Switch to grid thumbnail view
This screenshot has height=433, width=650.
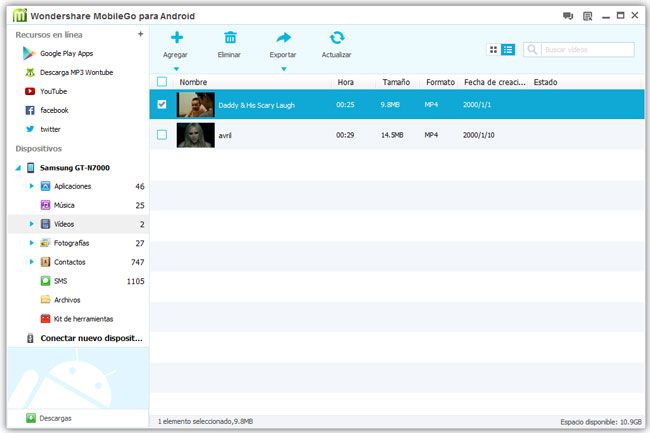click(x=493, y=50)
